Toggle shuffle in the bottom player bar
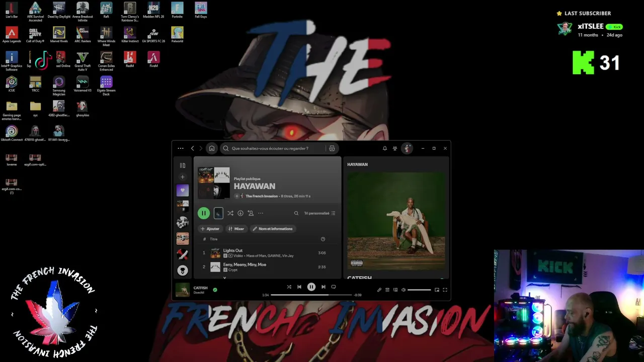Screen dimensions: 644x362 289,287
